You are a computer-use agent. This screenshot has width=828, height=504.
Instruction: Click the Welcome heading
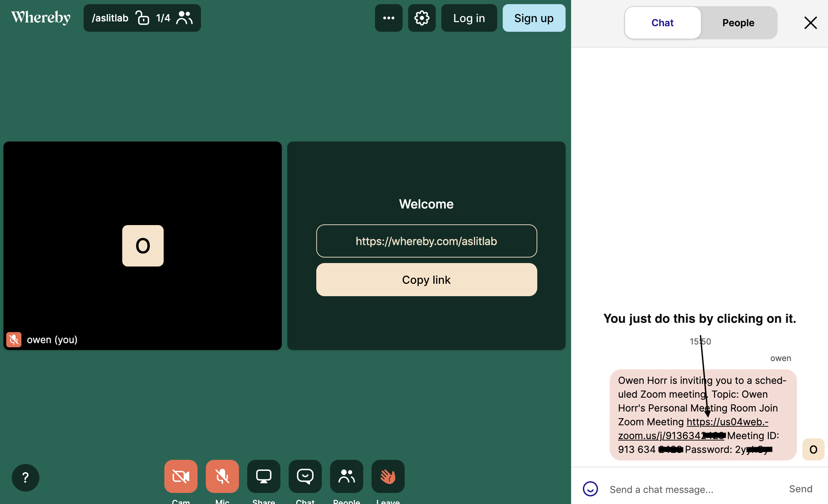pyautogui.click(x=426, y=204)
